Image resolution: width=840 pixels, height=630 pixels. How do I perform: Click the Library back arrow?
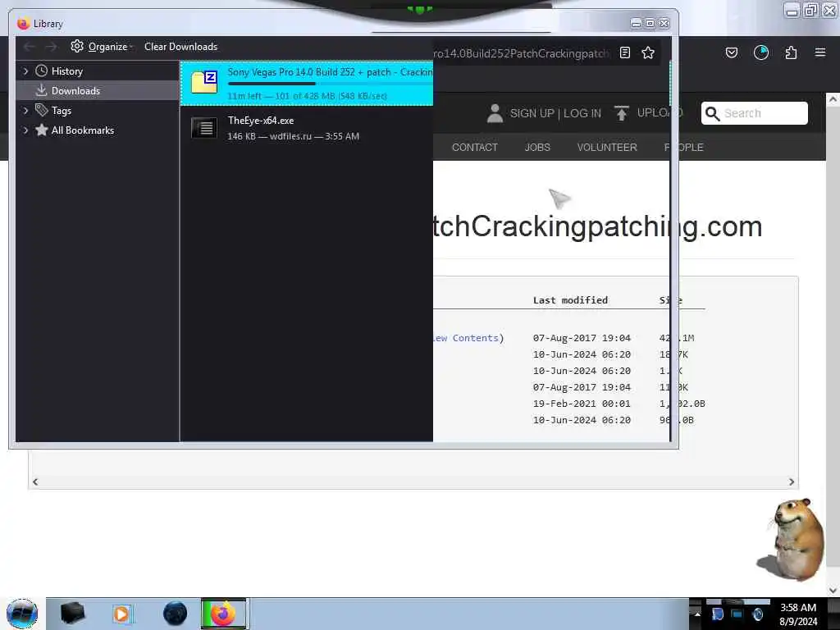(x=30, y=47)
